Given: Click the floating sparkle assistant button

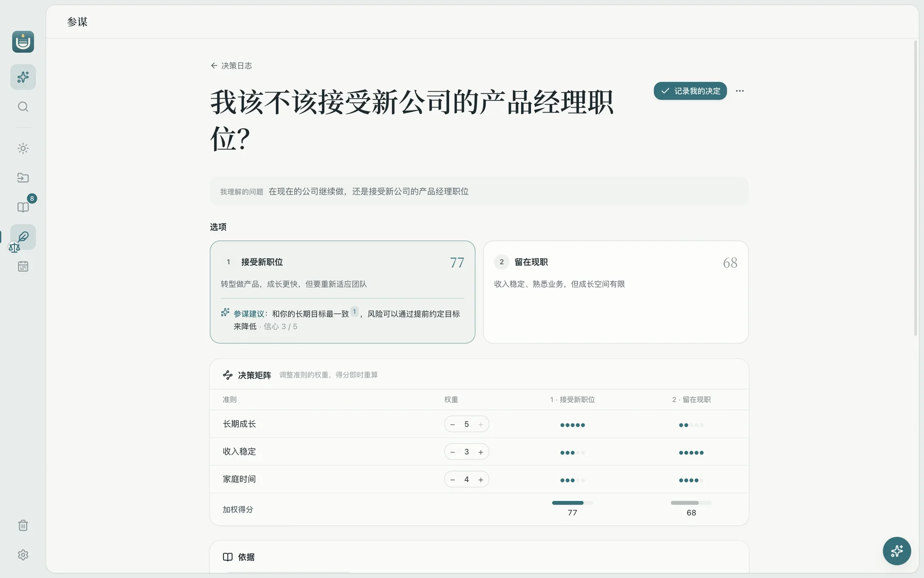Looking at the screenshot, I should (x=897, y=551).
